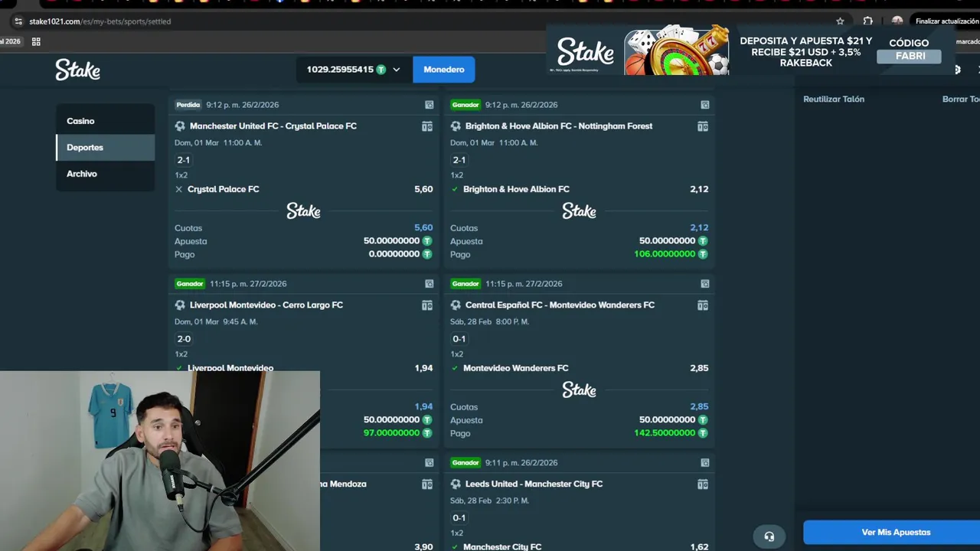Image resolution: width=980 pixels, height=551 pixels.
Task: Click the blue 2,12 odds value
Action: point(699,228)
